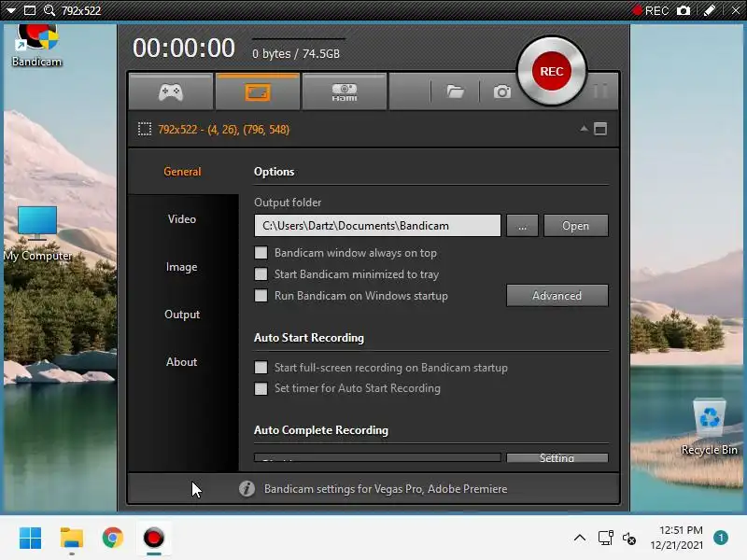Open File Explorer from taskbar
Viewport: 747px width, 560px height.
[72, 539]
